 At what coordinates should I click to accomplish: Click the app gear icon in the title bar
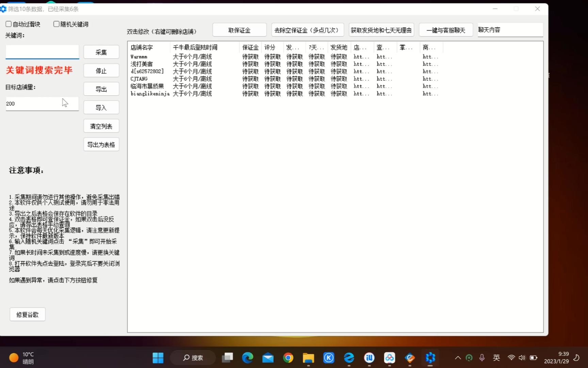tap(3, 9)
